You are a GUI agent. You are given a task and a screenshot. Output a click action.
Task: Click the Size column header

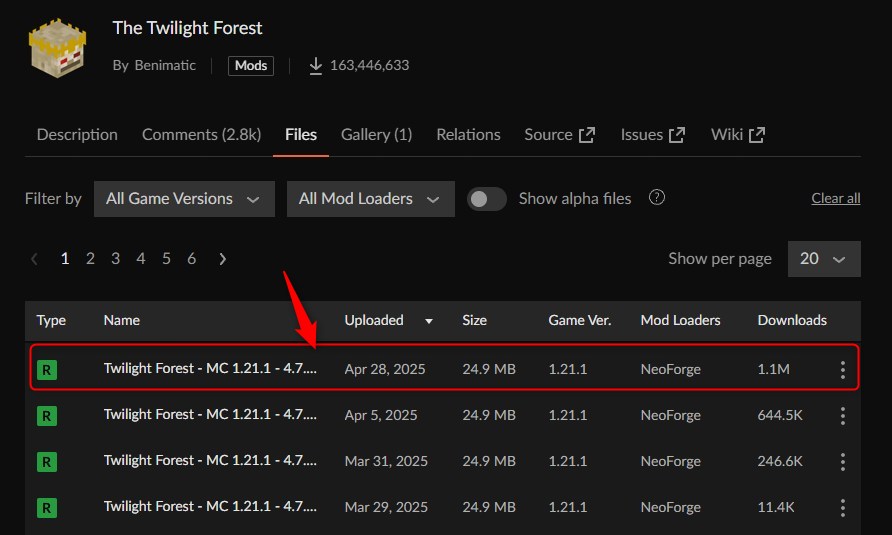pos(474,320)
